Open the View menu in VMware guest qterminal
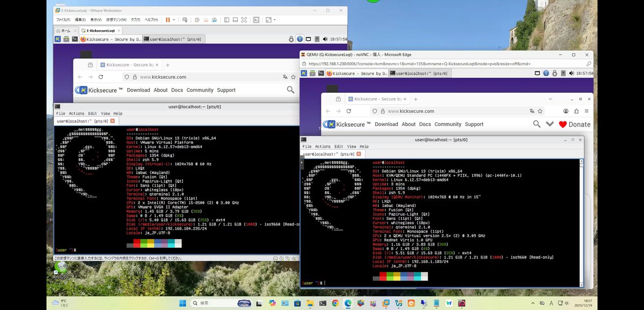This screenshot has height=310, width=644. (105, 114)
